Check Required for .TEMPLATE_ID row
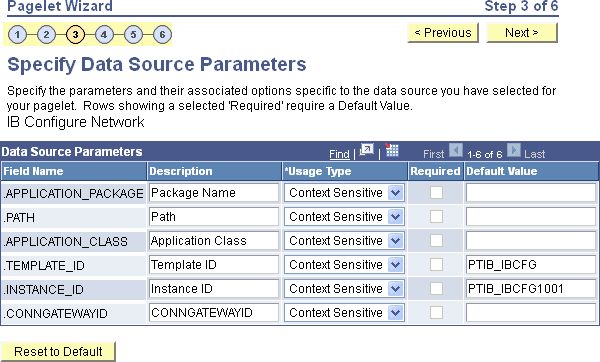 tap(436, 264)
